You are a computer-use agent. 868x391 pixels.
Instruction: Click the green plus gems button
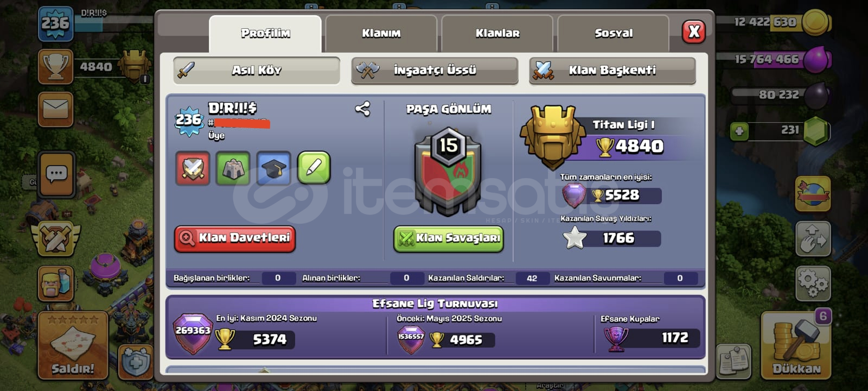click(739, 131)
